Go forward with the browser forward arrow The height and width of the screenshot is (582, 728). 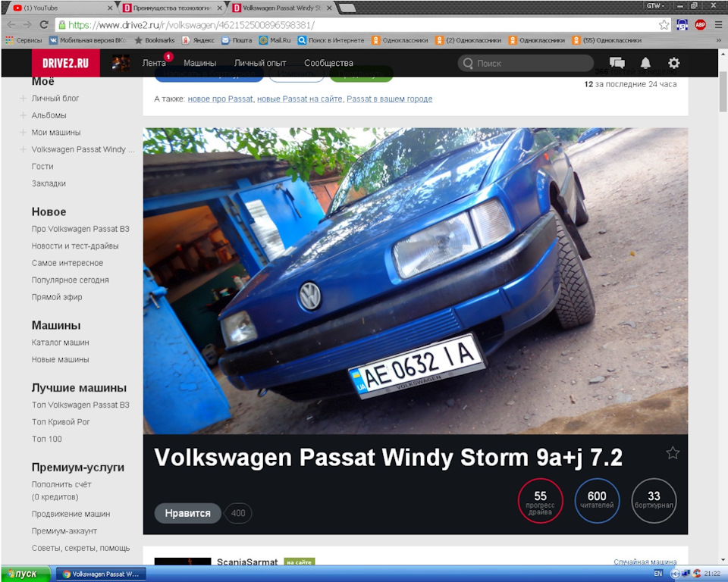tap(27, 25)
